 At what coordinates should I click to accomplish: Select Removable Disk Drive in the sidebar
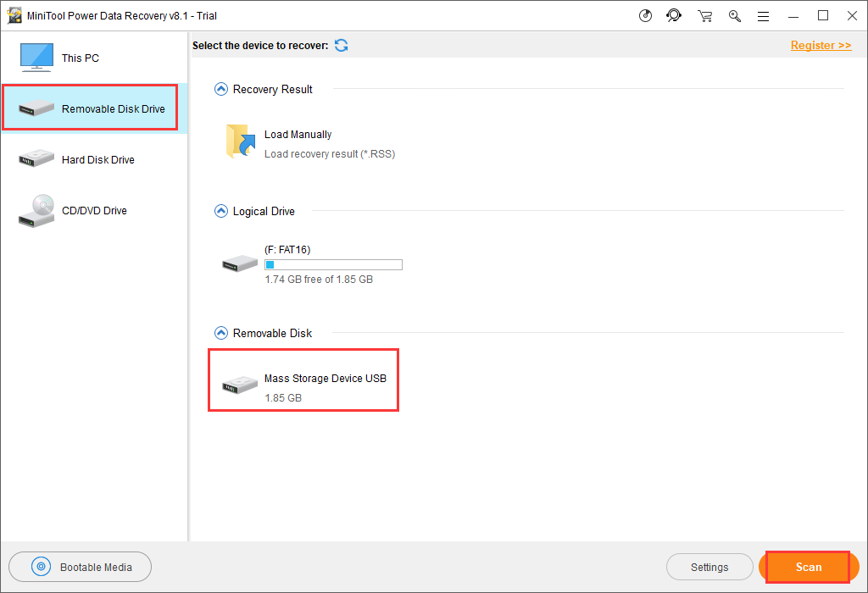point(94,109)
